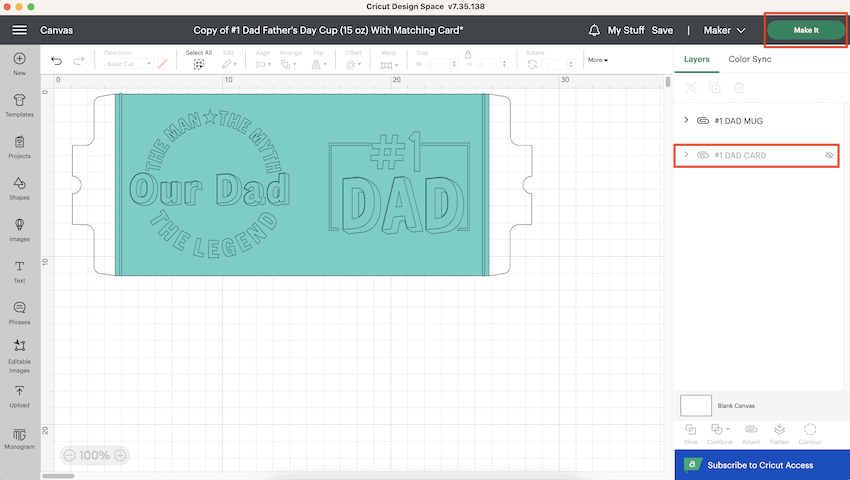The width and height of the screenshot is (850, 480).
Task: Click the group layers icon in Layers panel
Action: 691,87
